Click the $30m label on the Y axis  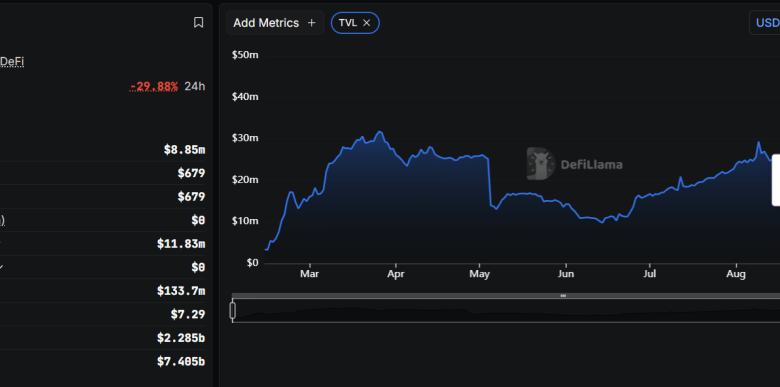point(245,138)
